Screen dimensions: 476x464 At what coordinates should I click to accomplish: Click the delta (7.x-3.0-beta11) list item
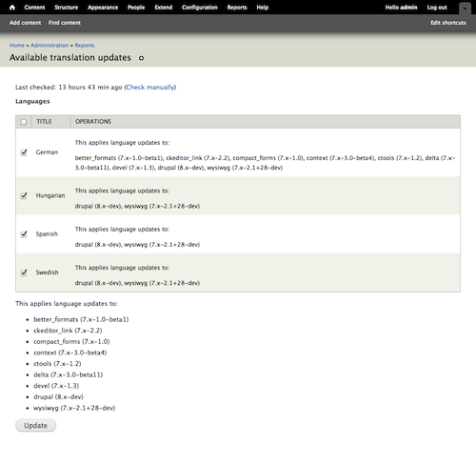click(x=69, y=374)
